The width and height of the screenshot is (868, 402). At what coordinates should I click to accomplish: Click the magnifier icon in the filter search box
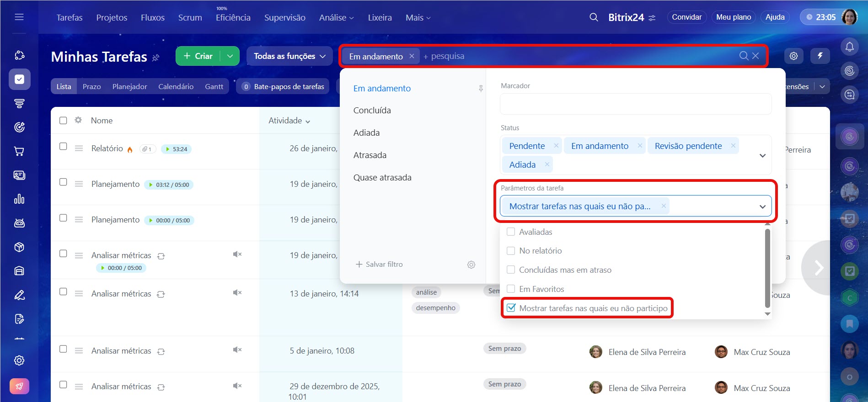(x=744, y=56)
